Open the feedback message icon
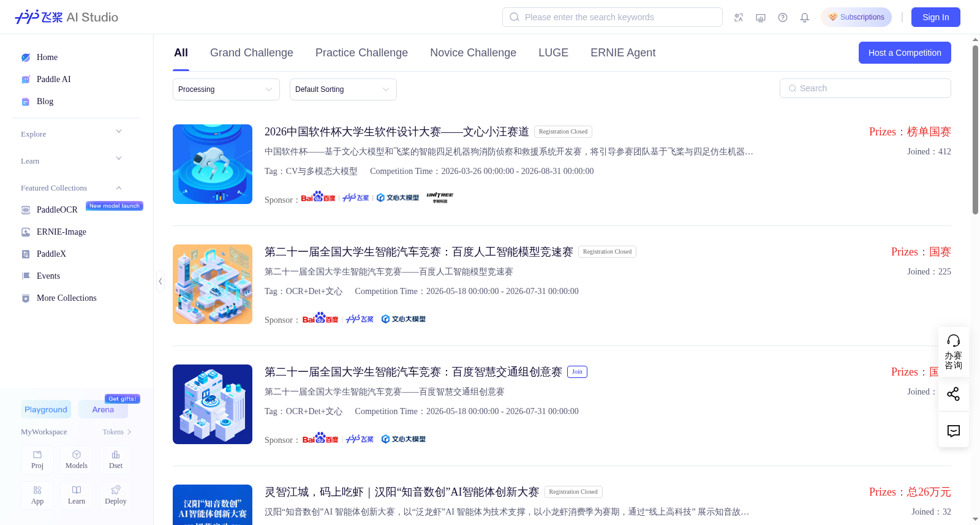 [953, 431]
